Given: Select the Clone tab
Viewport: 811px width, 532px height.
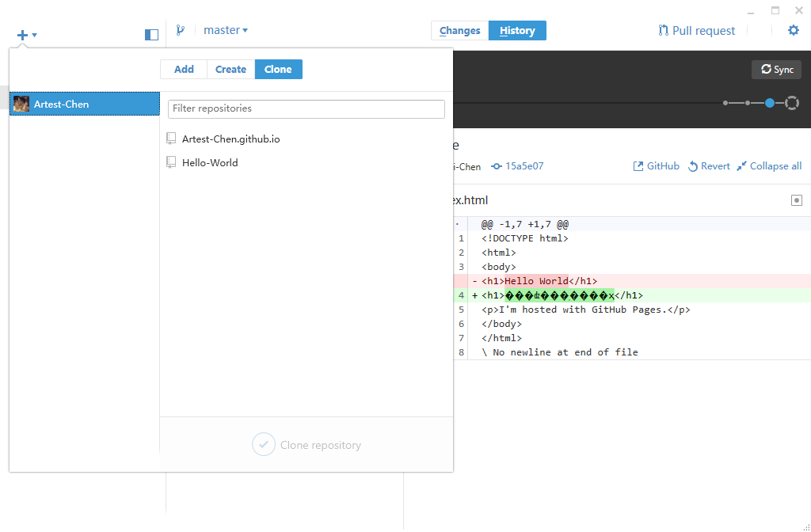Looking at the screenshot, I should click(278, 70).
